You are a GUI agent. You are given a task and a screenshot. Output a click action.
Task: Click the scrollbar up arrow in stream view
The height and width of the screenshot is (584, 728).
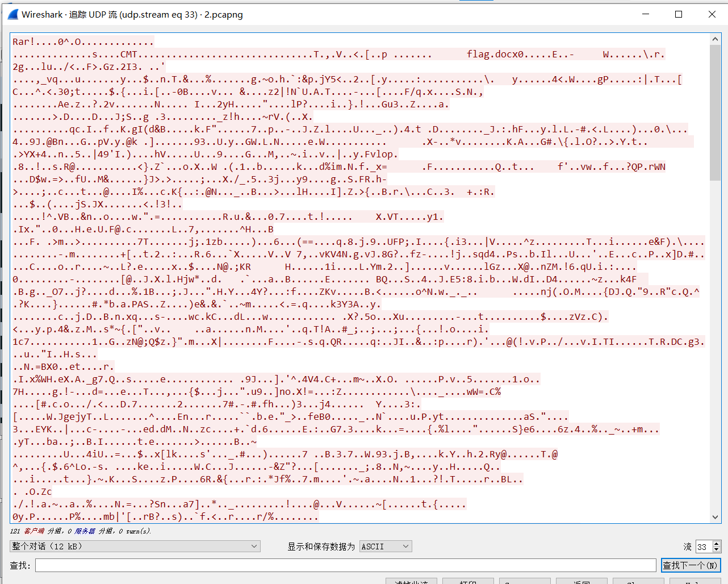click(715, 39)
